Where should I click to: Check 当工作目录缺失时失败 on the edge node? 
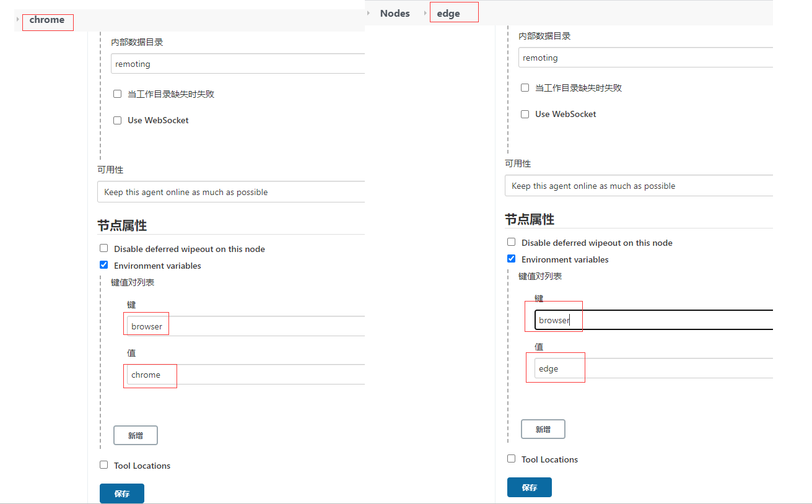point(525,88)
